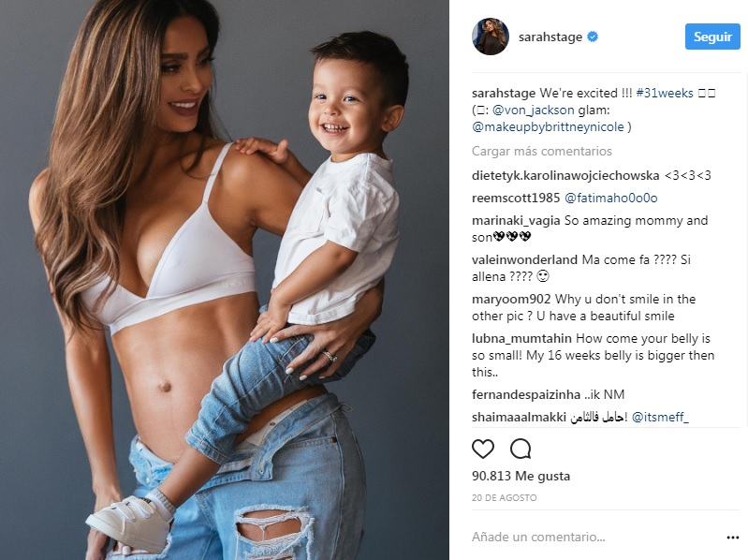This screenshot has width=748, height=560.
Task: Click the comment speech bubble icon
Action: click(521, 449)
